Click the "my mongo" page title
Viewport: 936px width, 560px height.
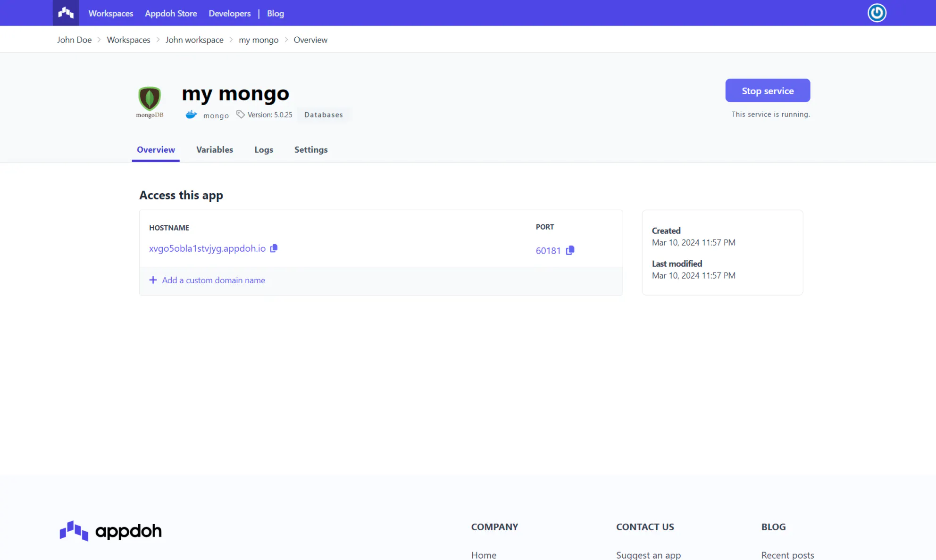tap(235, 94)
